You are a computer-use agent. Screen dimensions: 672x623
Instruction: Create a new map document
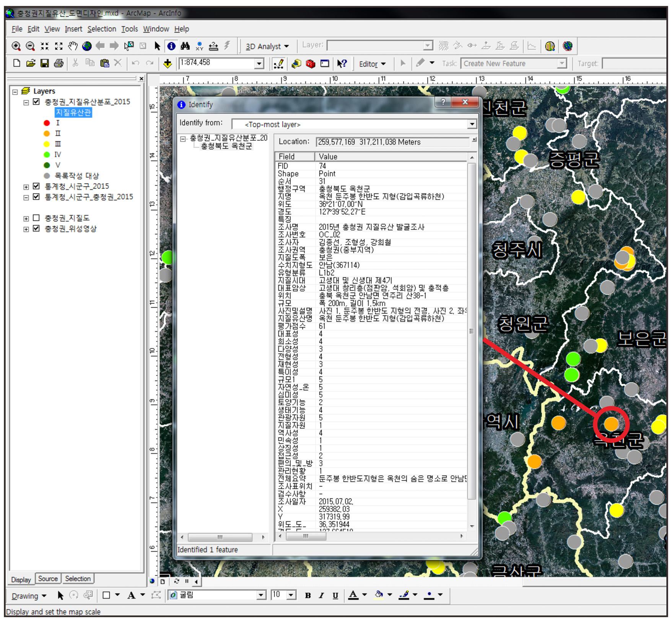click(x=16, y=63)
